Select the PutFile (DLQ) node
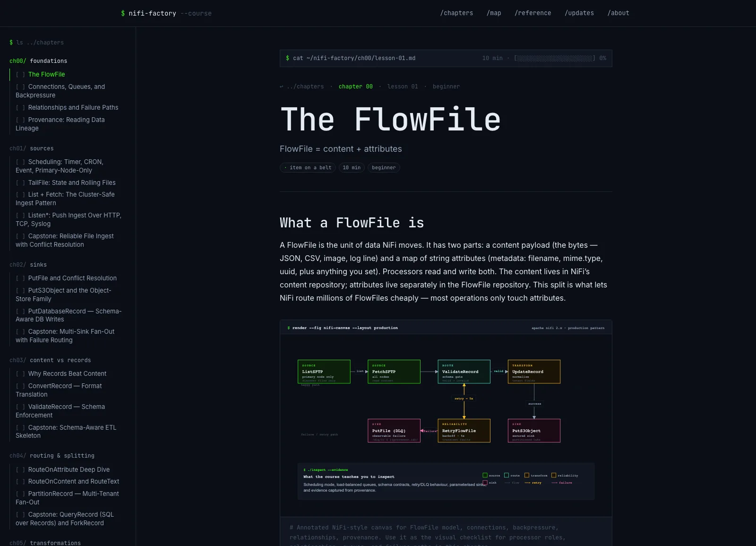Screen dimensions: 756x546 click(x=394, y=431)
